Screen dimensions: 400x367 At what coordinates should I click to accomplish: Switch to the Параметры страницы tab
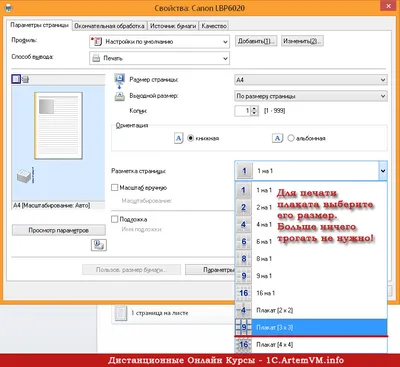point(39,25)
